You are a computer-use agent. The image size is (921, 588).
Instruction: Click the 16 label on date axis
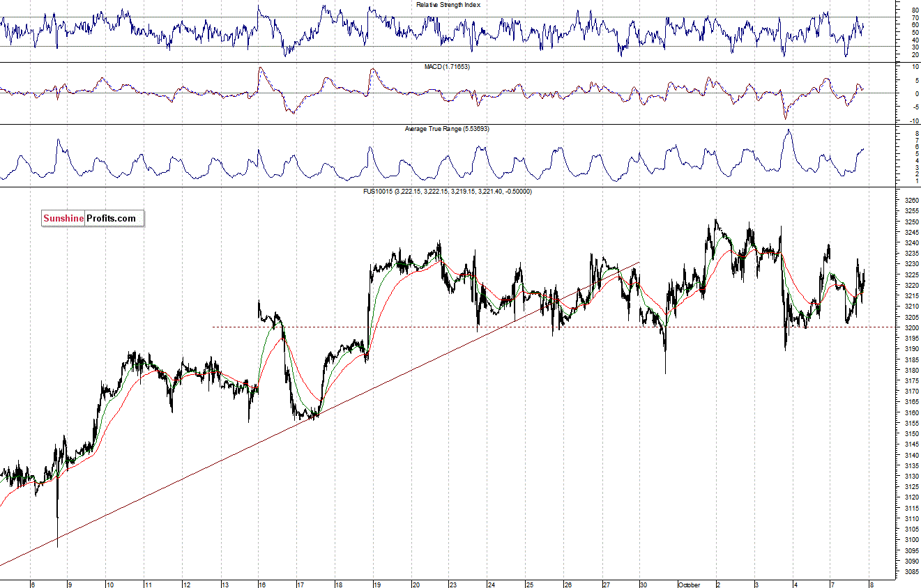pyautogui.click(x=262, y=585)
